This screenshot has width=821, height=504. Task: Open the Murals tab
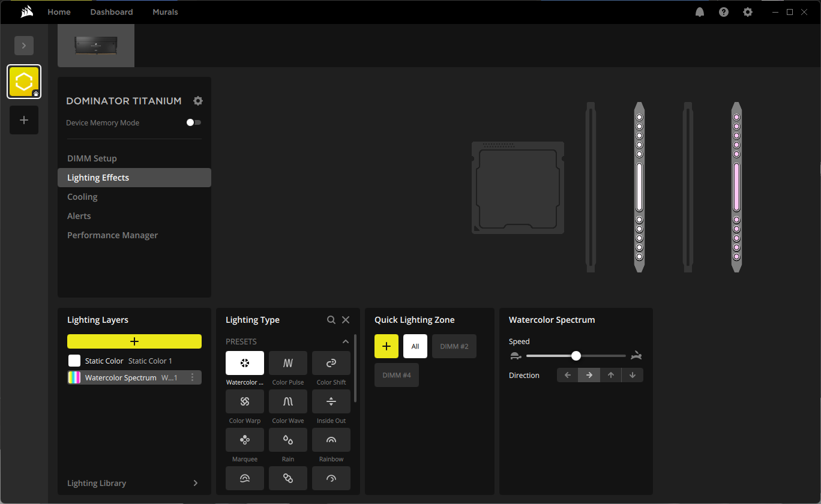pos(165,12)
